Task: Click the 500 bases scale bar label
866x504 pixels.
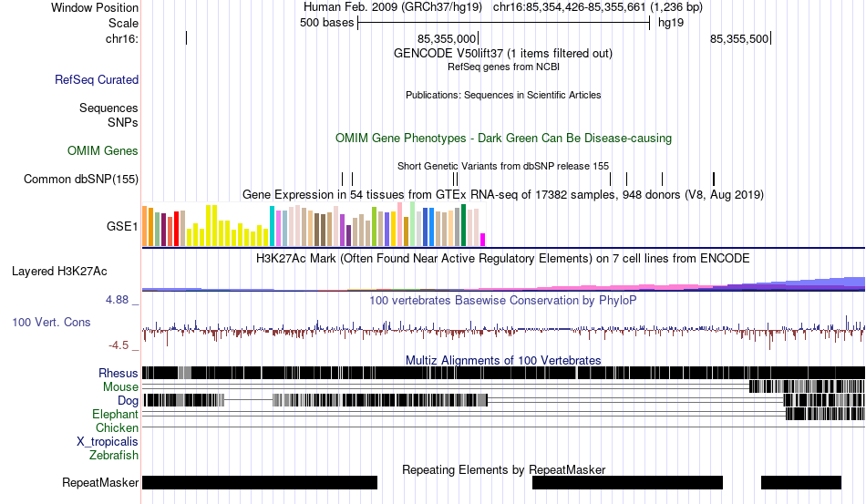Action: (x=327, y=23)
